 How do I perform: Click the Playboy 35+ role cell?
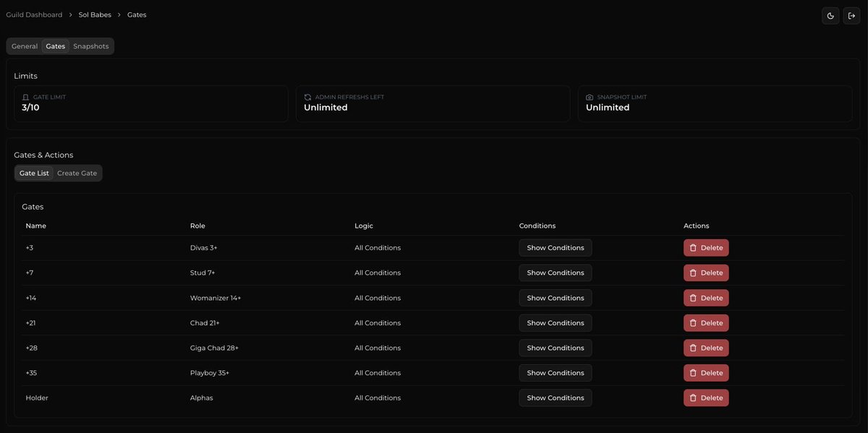(210, 373)
